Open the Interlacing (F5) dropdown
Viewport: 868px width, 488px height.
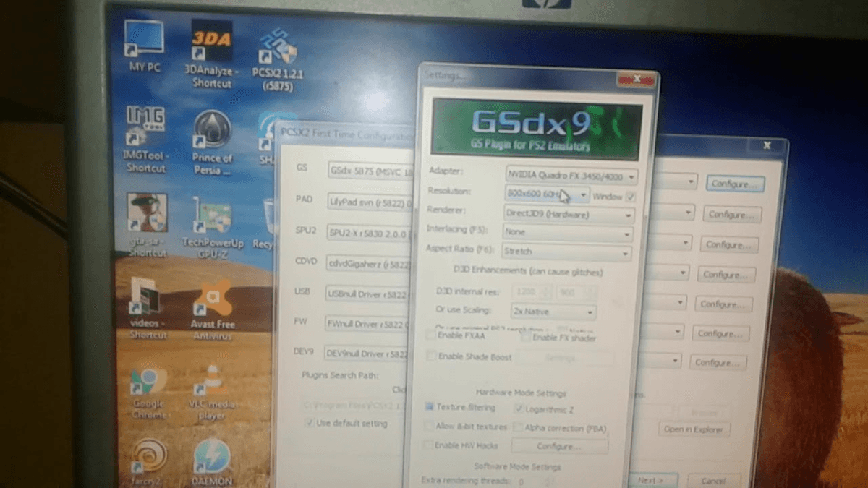[x=568, y=234]
